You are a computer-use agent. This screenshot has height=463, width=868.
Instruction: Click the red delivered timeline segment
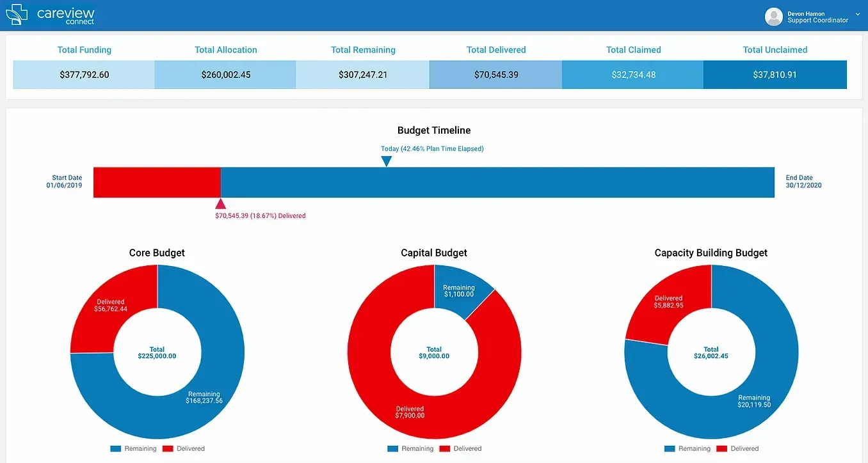[x=157, y=182]
